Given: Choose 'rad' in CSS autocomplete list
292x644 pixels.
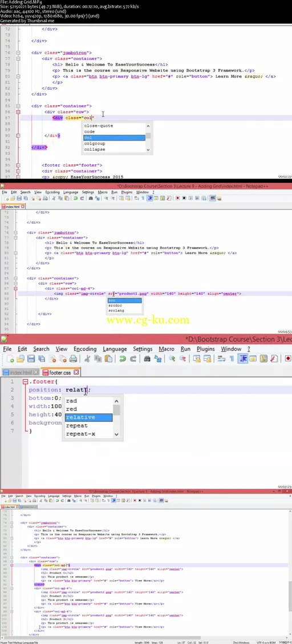Looking at the screenshot, I should coord(88,401).
